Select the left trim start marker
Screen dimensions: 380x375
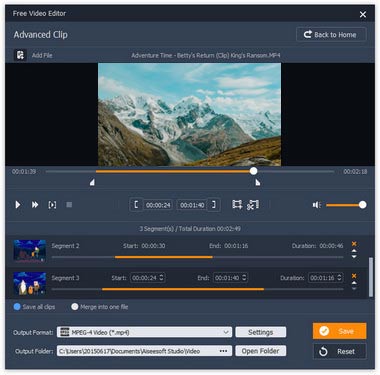(x=92, y=182)
